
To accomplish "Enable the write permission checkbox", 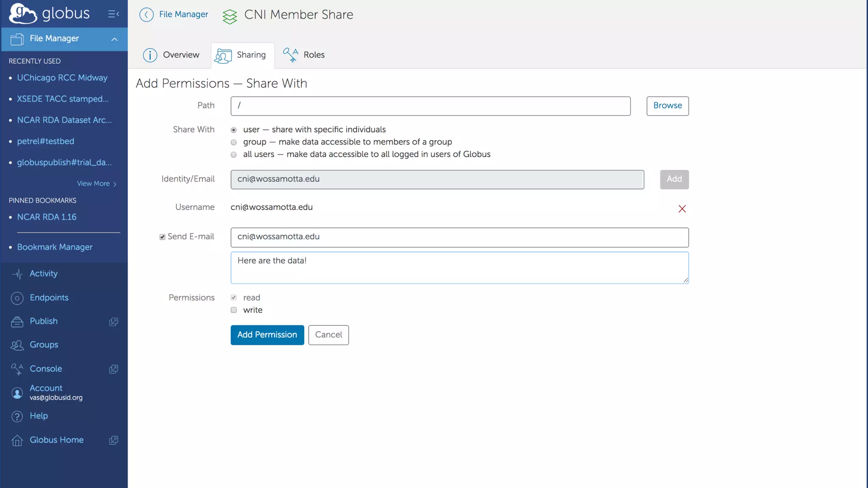I will (234, 310).
